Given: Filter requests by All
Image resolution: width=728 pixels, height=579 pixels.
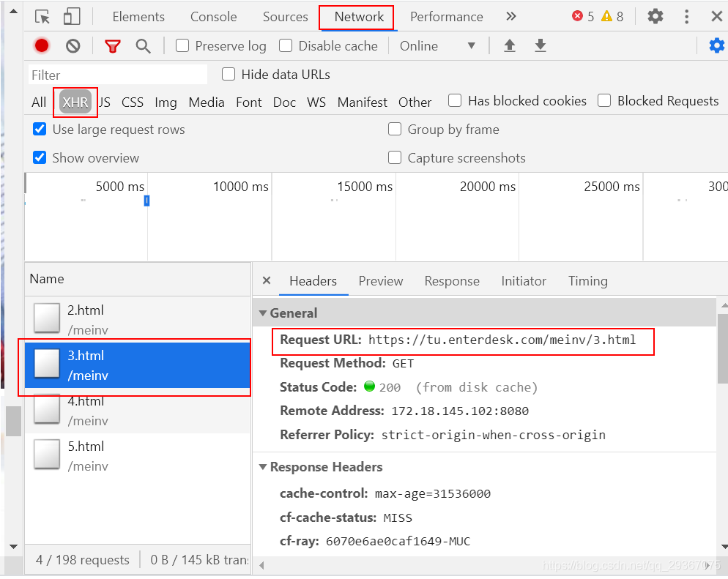Looking at the screenshot, I should click(39, 102).
